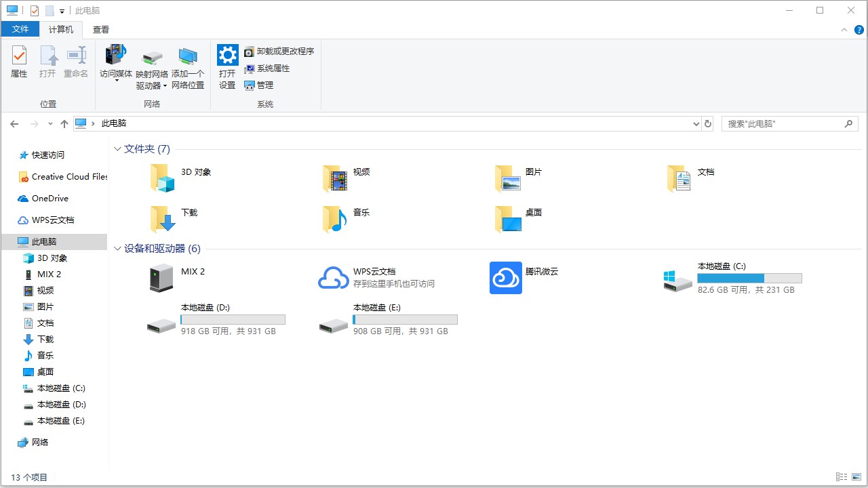Open Creative Cloud Files in navigation pane
868x488 pixels.
coord(62,177)
